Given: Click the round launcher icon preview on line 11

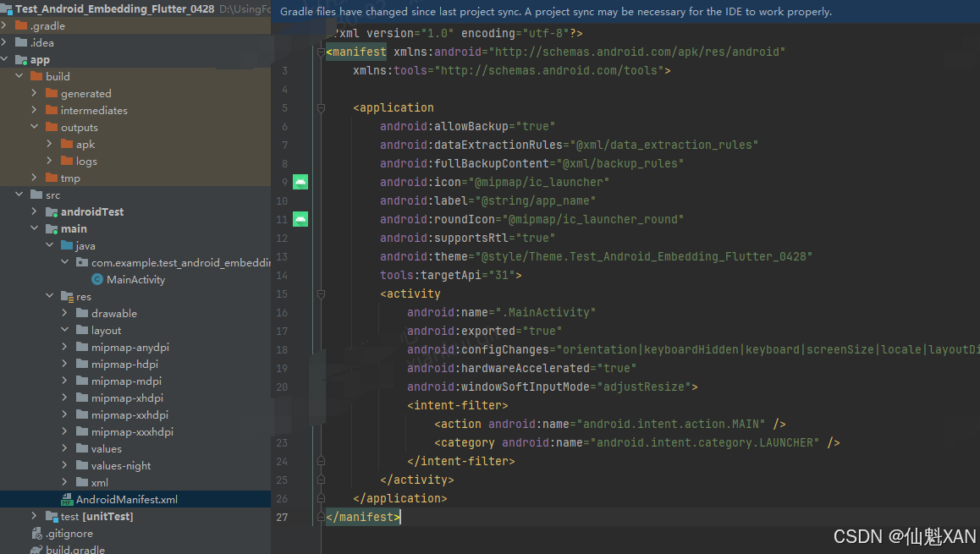Looking at the screenshot, I should 300,219.
